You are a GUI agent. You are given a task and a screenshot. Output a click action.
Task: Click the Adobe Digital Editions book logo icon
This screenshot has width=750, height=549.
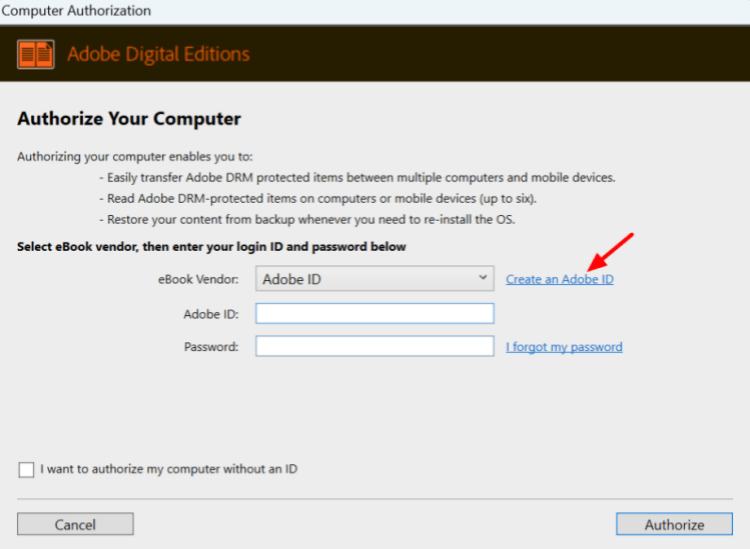(36, 54)
